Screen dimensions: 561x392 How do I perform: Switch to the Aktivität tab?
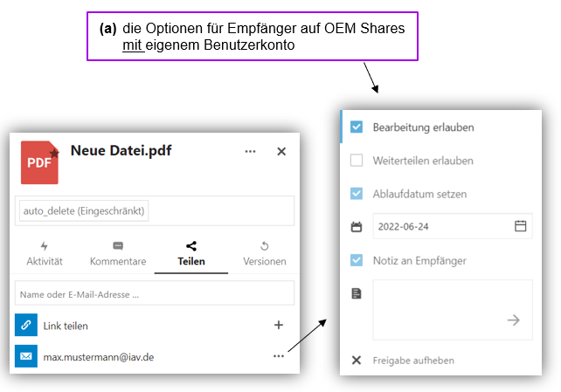coord(45,253)
